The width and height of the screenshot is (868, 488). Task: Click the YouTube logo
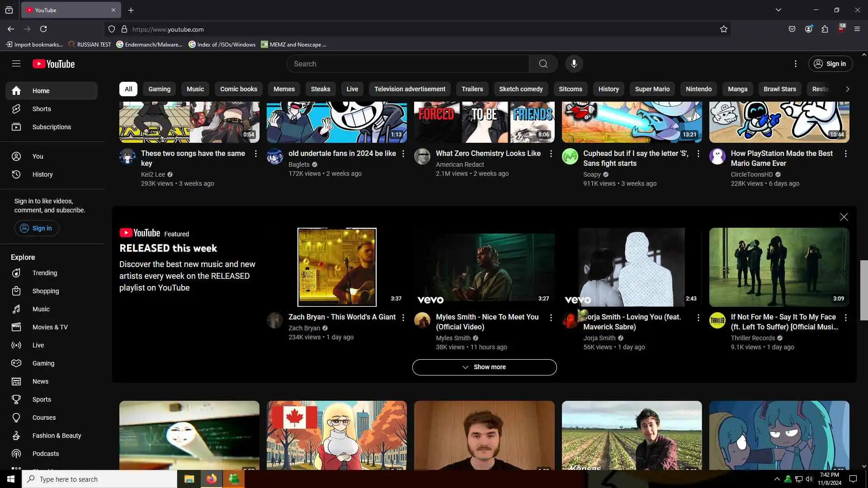(53, 64)
